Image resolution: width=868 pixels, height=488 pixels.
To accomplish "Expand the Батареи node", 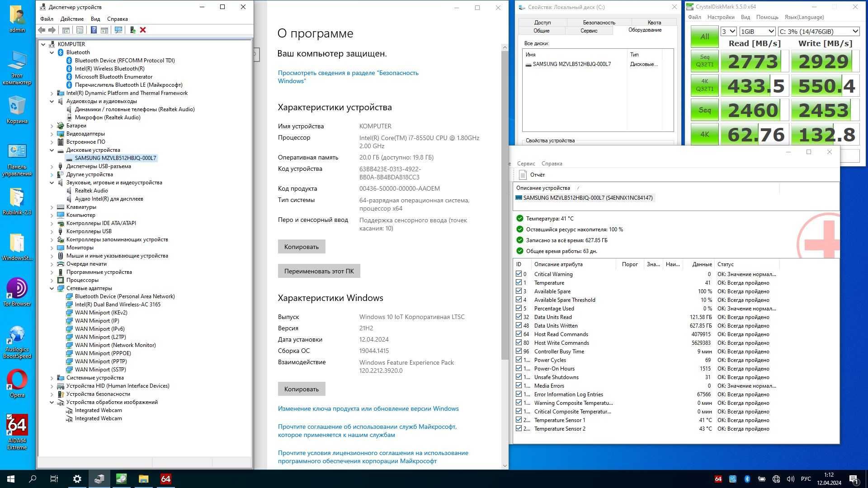I will point(52,126).
